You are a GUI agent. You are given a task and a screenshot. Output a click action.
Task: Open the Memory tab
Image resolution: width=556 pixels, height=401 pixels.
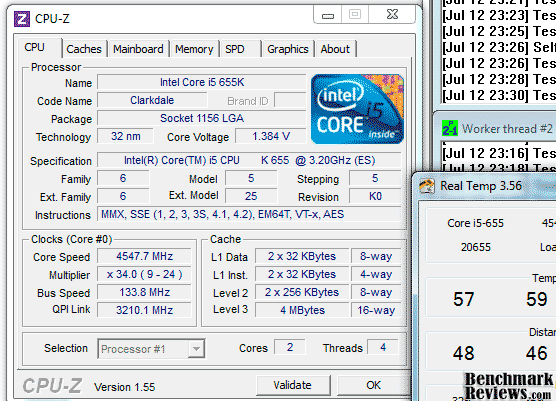point(194,49)
